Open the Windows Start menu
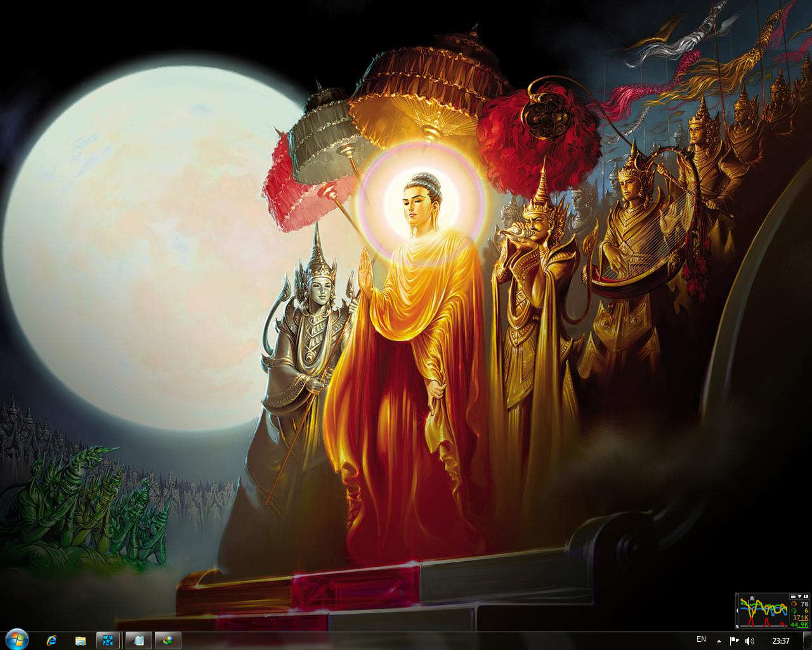The width and height of the screenshot is (812, 650). 17,640
